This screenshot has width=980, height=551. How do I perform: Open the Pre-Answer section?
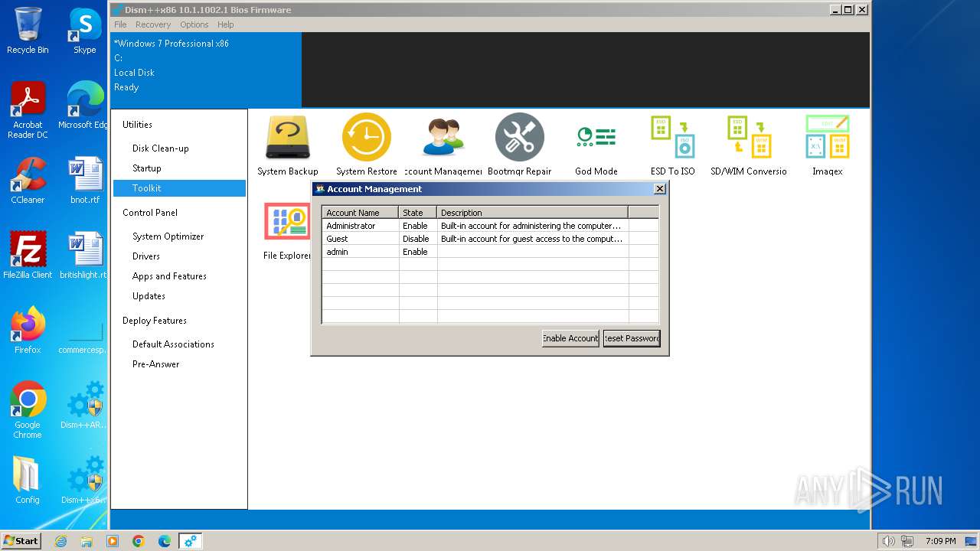(179, 364)
